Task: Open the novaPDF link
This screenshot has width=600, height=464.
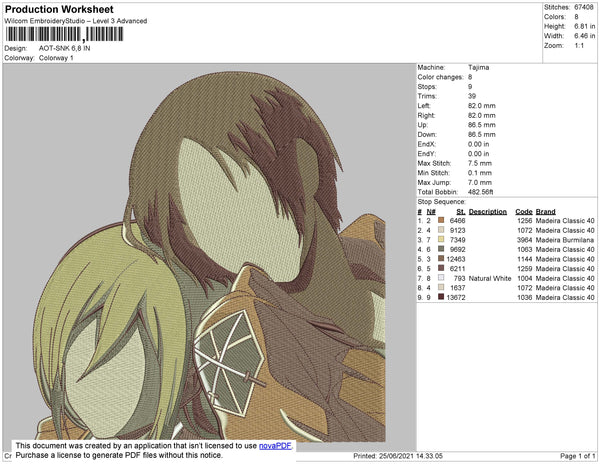Action: pos(275,446)
